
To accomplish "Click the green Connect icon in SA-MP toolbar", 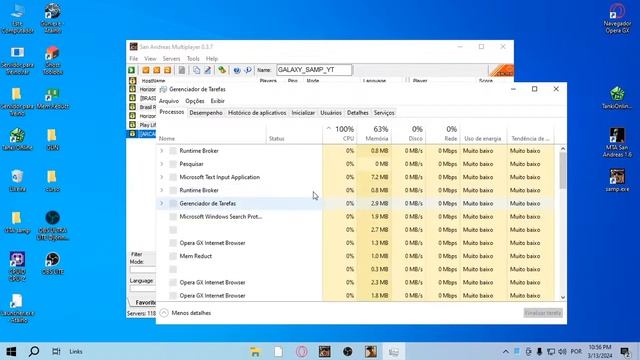I will tap(131, 70).
